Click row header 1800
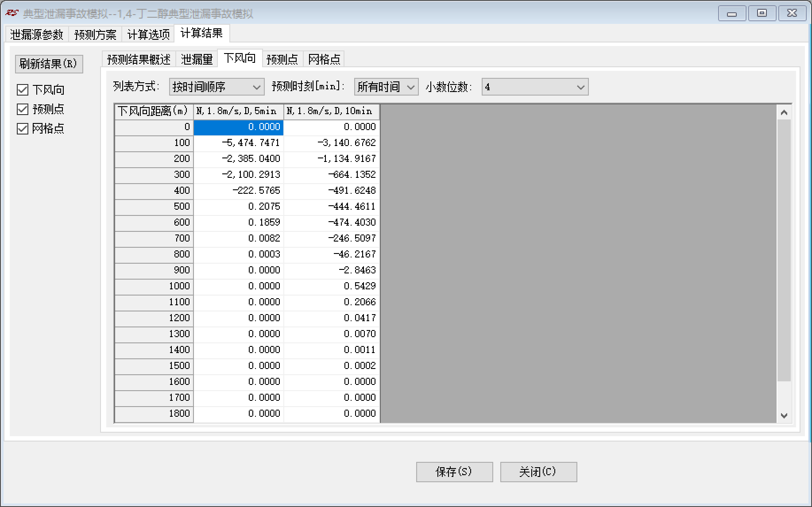The image size is (812, 507). (154, 414)
